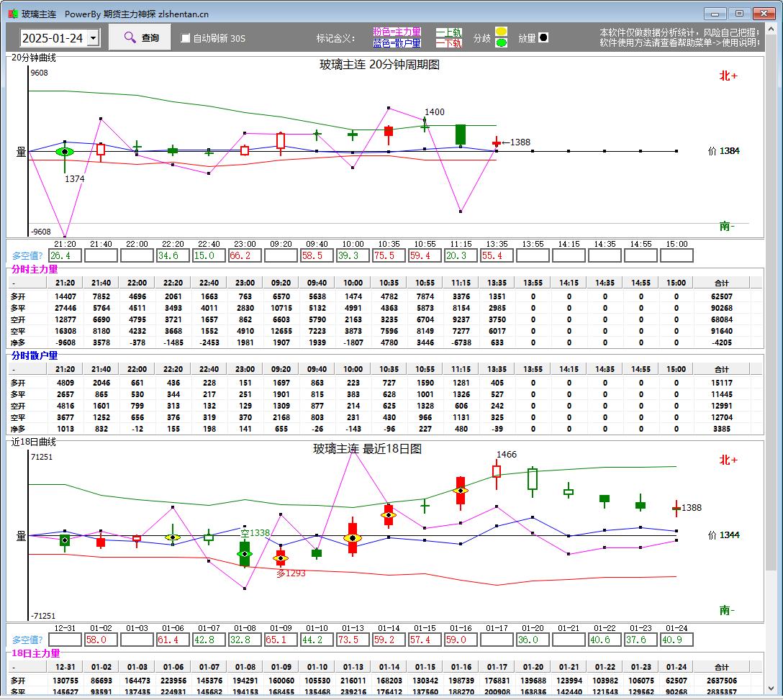Click the 4809 cell in 分时散户量

click(x=65, y=383)
